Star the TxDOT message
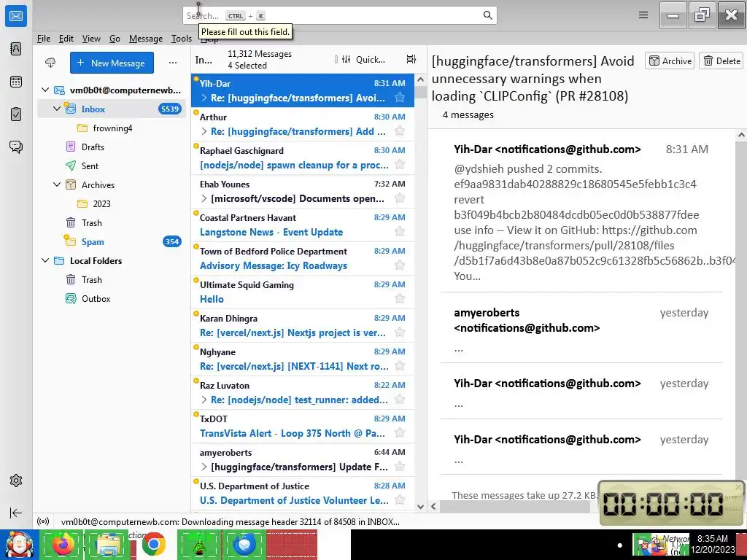The height and width of the screenshot is (560, 747). 400,433
